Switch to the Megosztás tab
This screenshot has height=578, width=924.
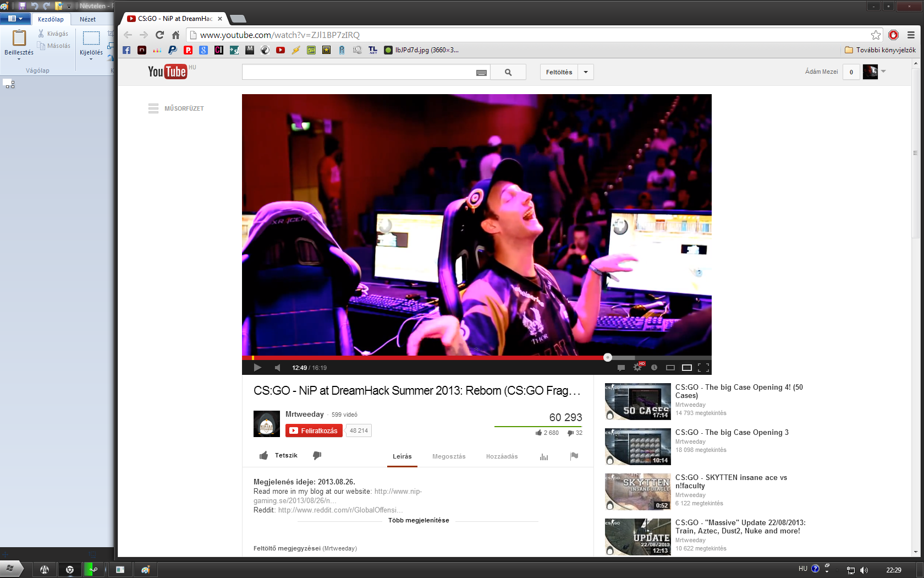[449, 456]
